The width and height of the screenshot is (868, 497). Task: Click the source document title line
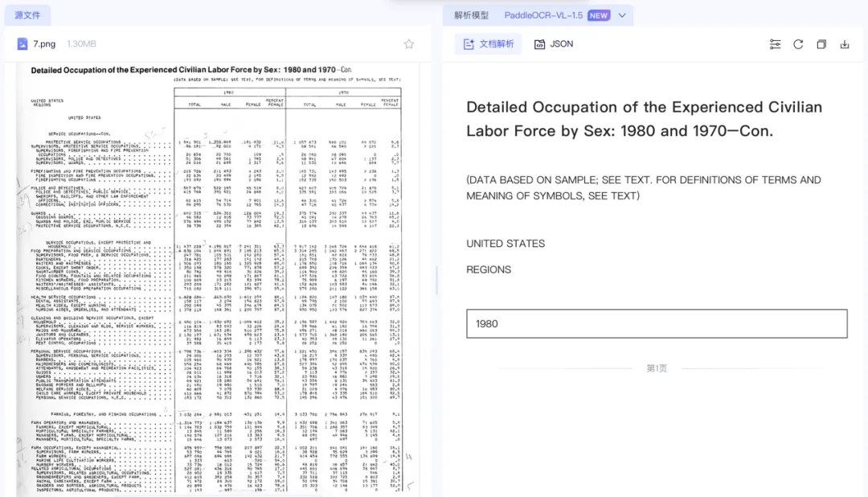(191, 70)
